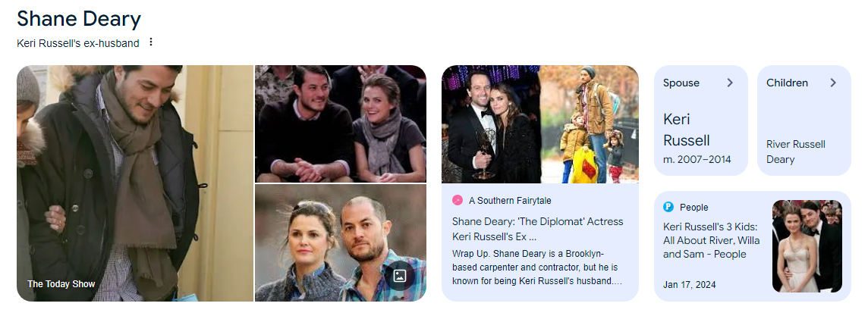View the outdoor couple photo in plaid

click(341, 242)
